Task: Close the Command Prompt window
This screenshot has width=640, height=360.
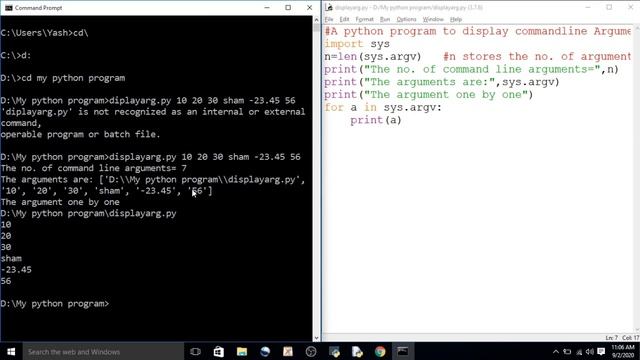Action: [309, 8]
